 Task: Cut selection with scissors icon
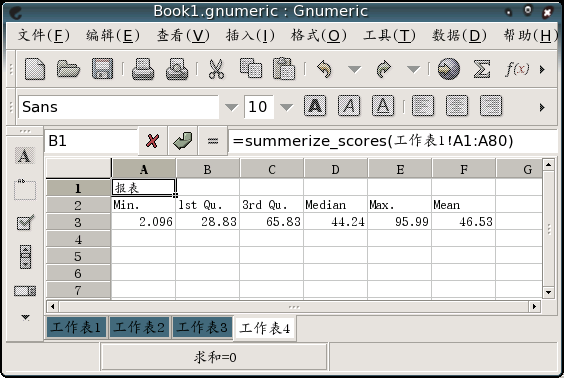216,69
